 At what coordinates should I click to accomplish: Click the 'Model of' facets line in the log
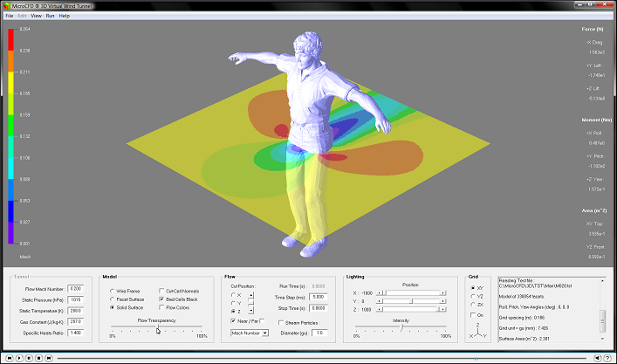point(521,296)
